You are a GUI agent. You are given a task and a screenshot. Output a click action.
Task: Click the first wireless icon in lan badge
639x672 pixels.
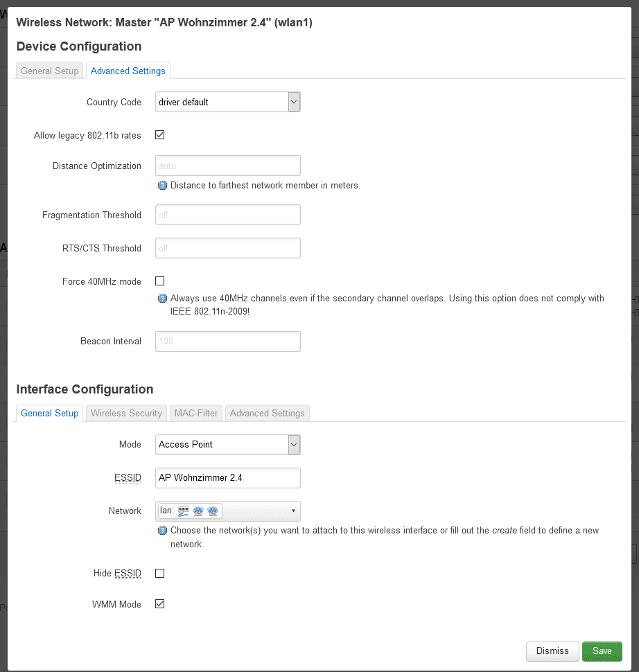pyautogui.click(x=198, y=511)
